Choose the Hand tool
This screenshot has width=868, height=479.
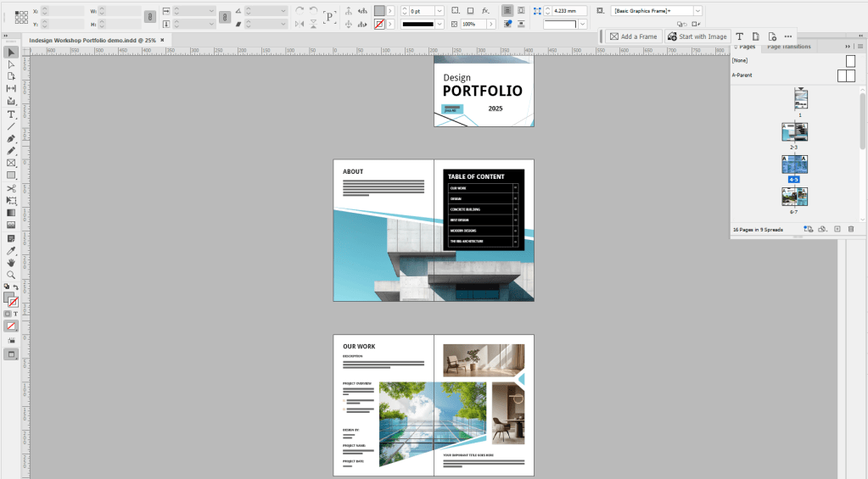[11, 263]
